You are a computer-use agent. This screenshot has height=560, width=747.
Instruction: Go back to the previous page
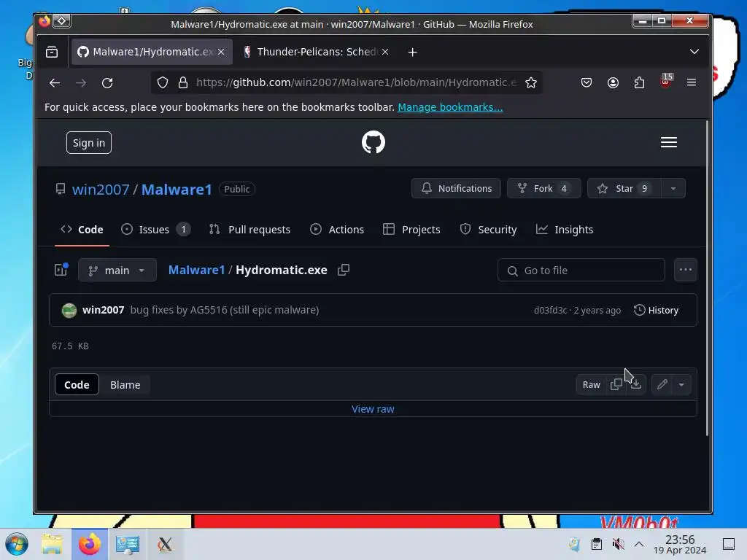54,83
